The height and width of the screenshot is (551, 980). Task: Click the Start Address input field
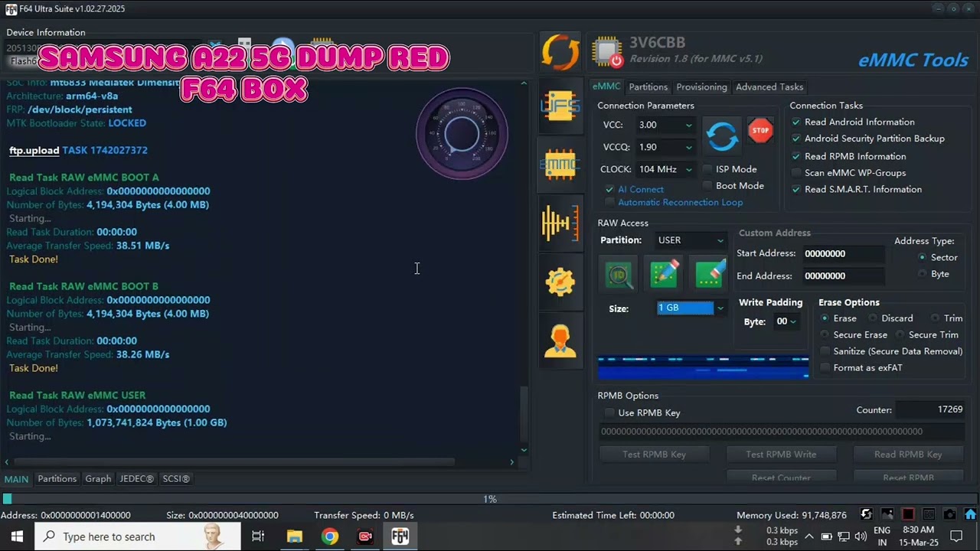(843, 254)
